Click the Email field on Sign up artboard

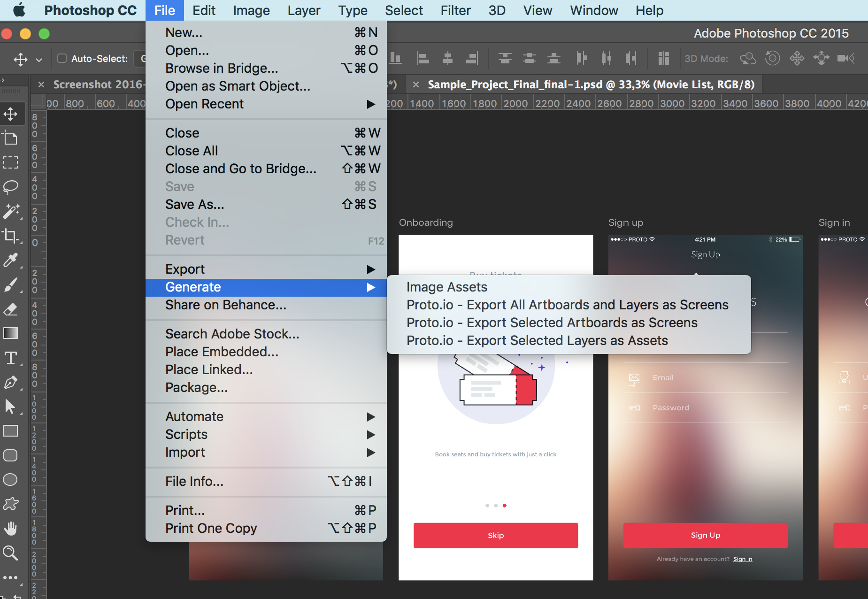coord(706,378)
